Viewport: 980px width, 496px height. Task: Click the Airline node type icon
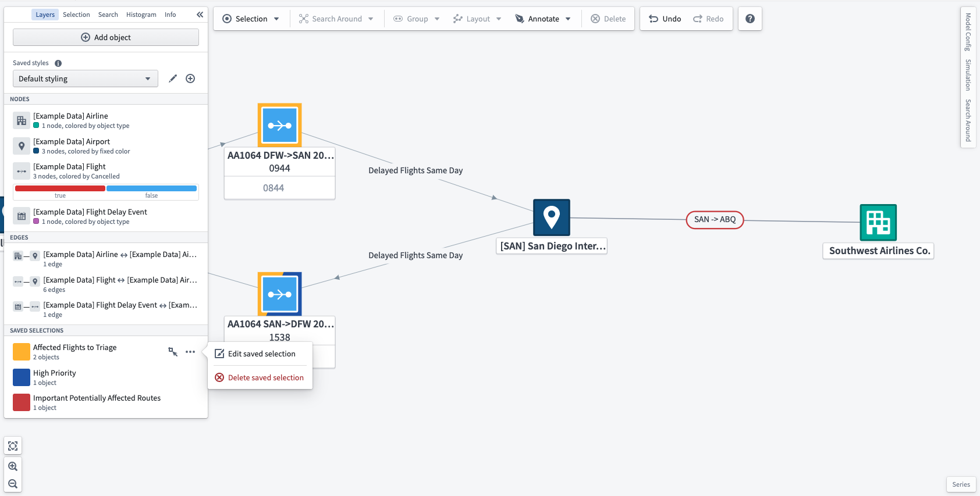tap(22, 120)
